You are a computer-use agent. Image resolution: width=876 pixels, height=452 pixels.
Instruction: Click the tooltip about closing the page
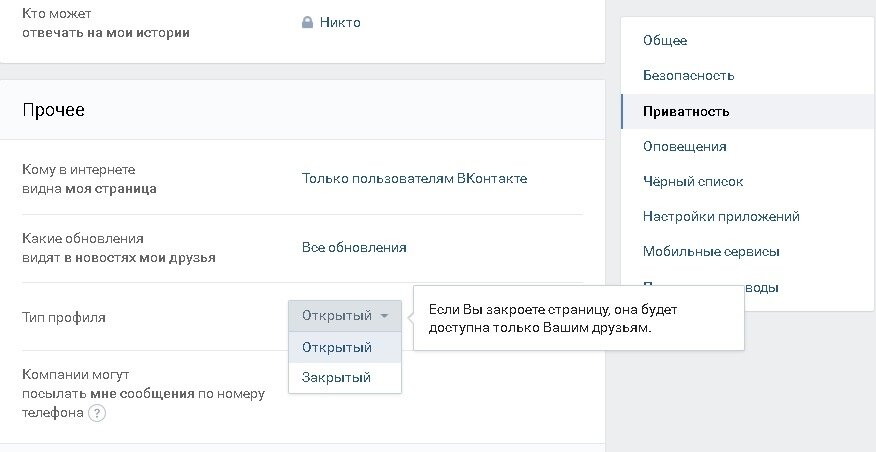pyautogui.click(x=578, y=318)
